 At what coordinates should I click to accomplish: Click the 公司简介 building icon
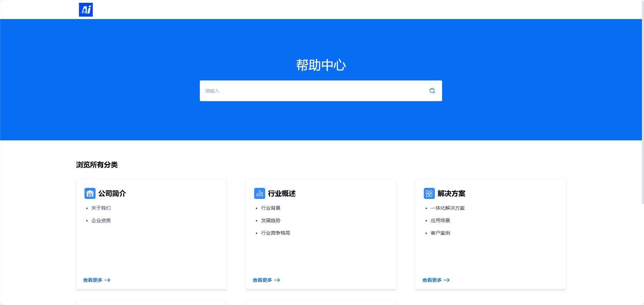coord(90,193)
